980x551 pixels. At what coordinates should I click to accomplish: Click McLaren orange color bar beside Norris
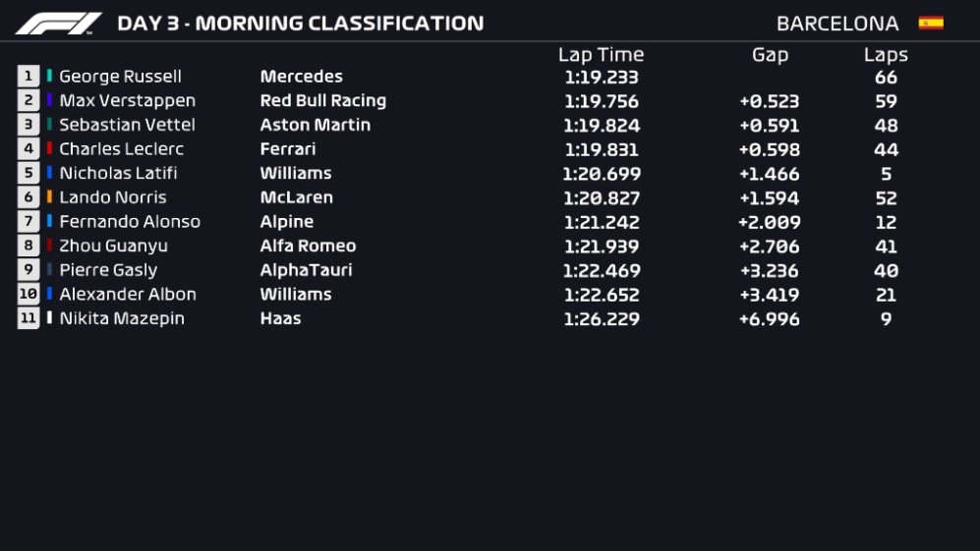49,197
